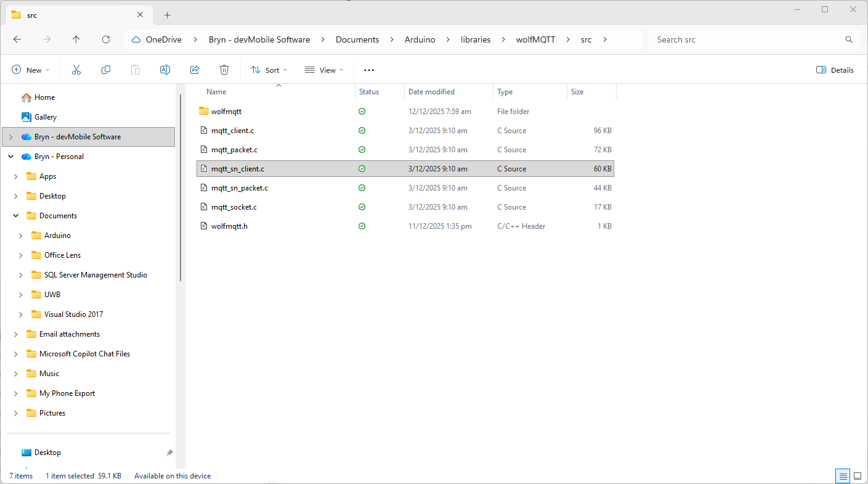Open the Sort dropdown

point(269,70)
